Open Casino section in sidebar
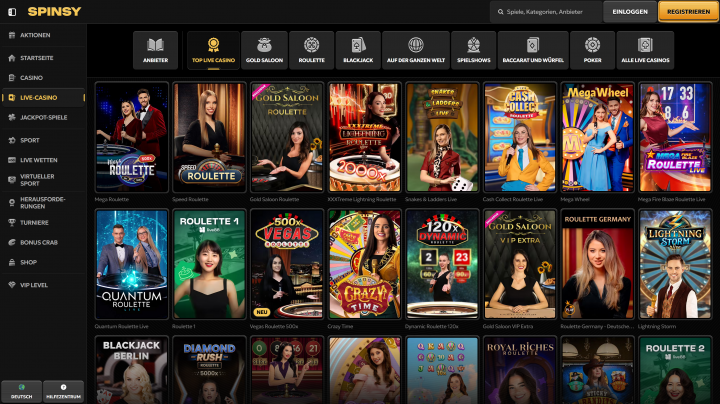Screen dimensions: 720x404 (x=43, y=78)
